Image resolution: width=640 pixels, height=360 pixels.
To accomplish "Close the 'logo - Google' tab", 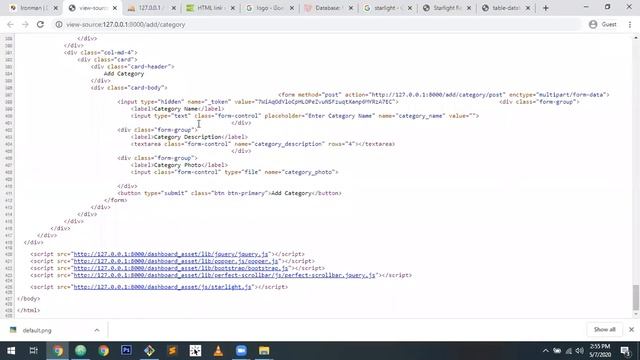I will (291, 8).
